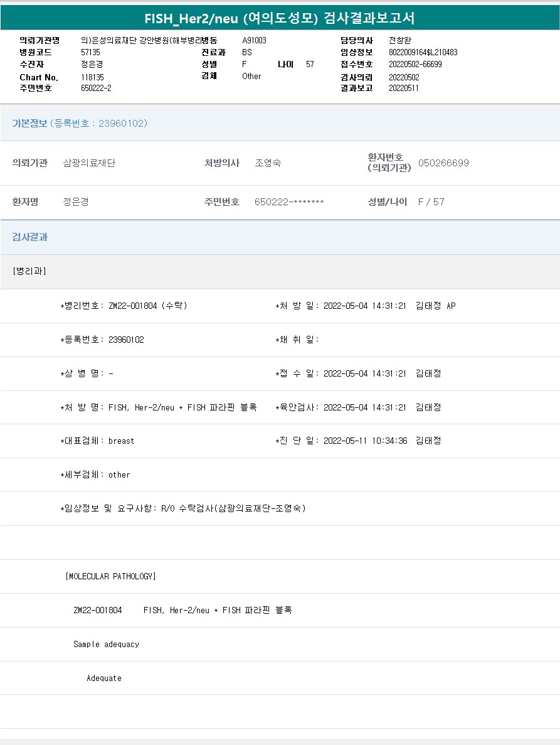Select the 접수번호 value 20220502-66699
Image resolution: width=560 pixels, height=745 pixels.
click(x=415, y=64)
